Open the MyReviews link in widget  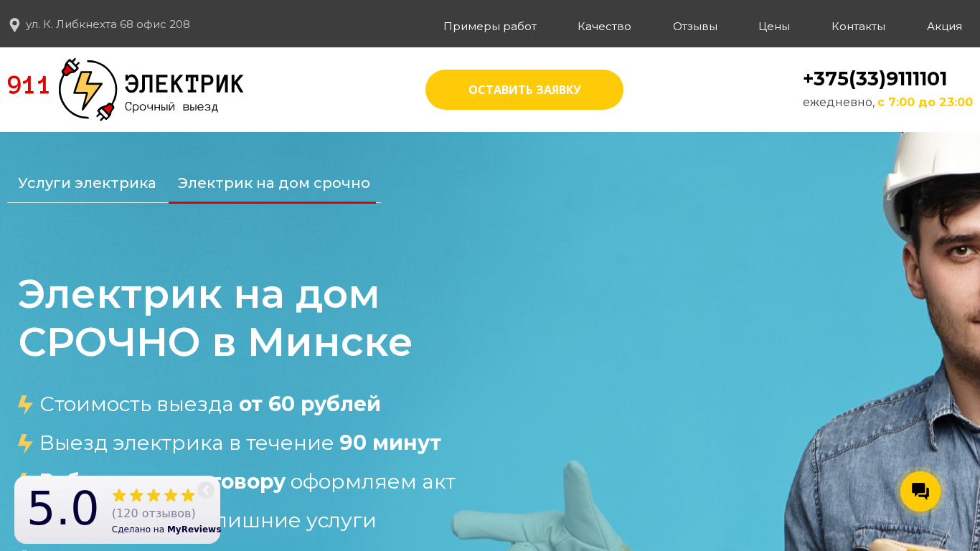tap(194, 529)
